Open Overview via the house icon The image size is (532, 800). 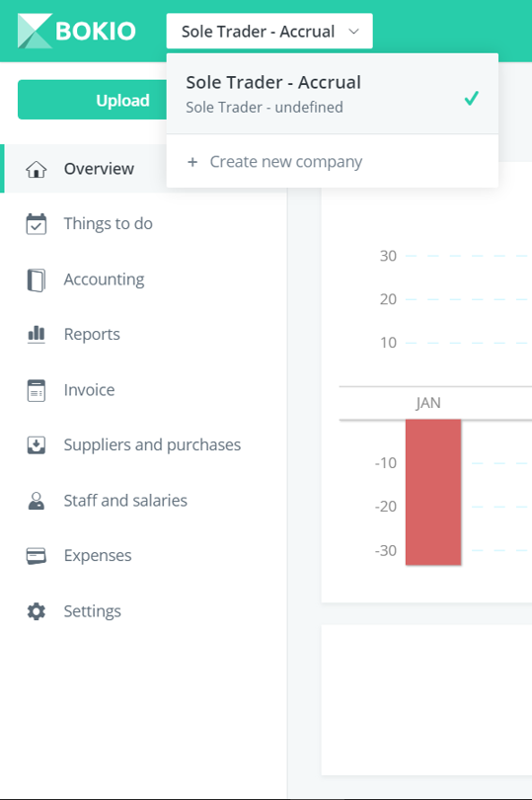click(x=37, y=169)
